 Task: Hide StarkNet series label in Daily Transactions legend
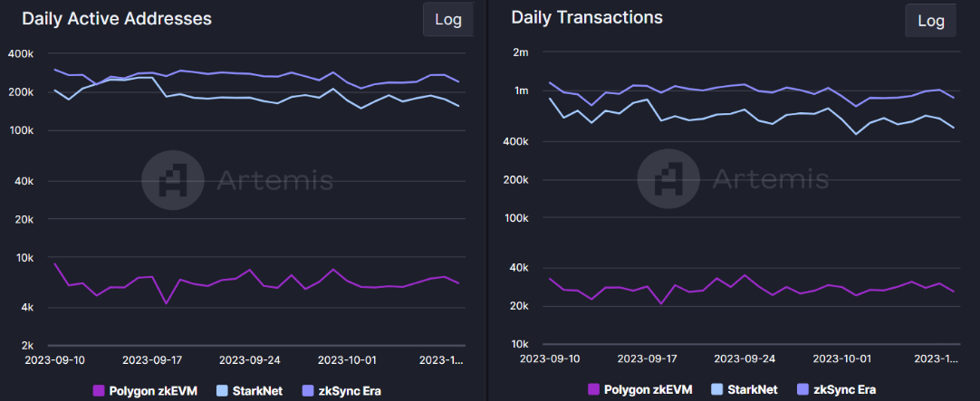[751, 390]
